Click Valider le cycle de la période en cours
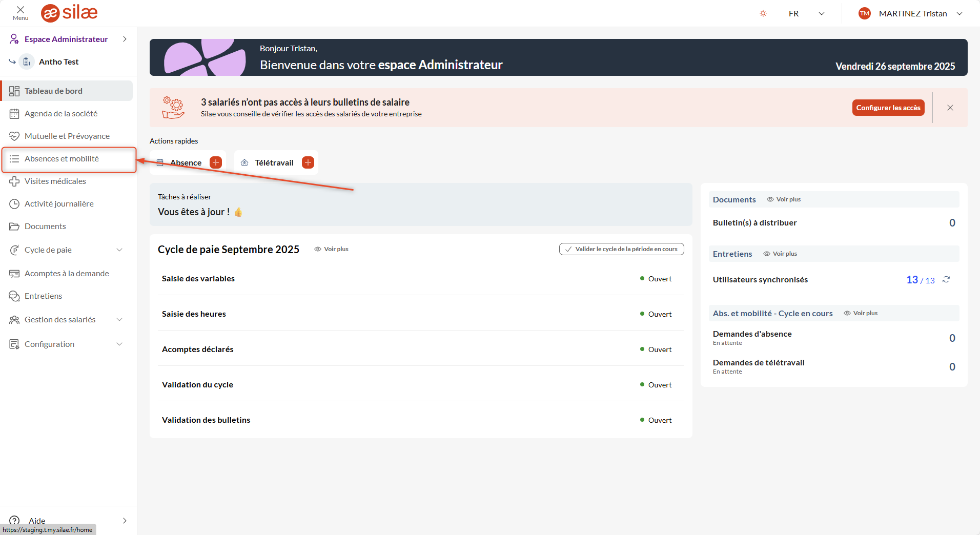Viewport: 980px width, 535px height. (621, 249)
